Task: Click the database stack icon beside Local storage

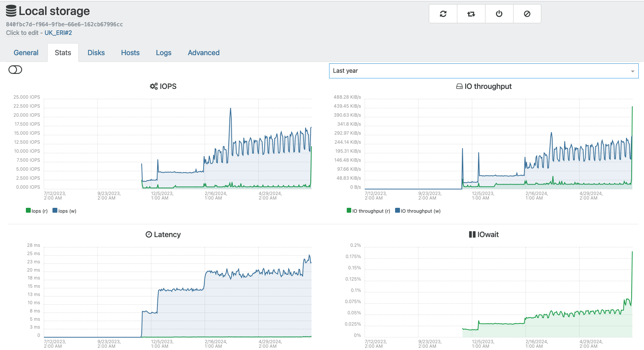Action: 11,11
